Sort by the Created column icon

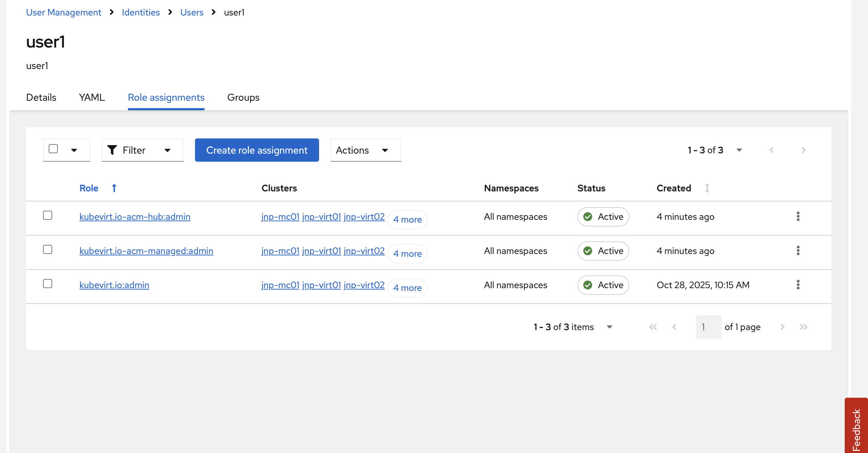707,188
